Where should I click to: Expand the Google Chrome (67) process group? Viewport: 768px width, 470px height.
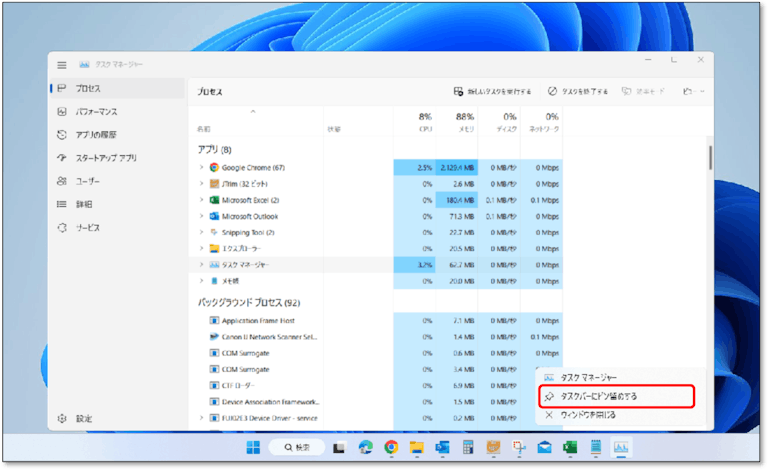201,167
